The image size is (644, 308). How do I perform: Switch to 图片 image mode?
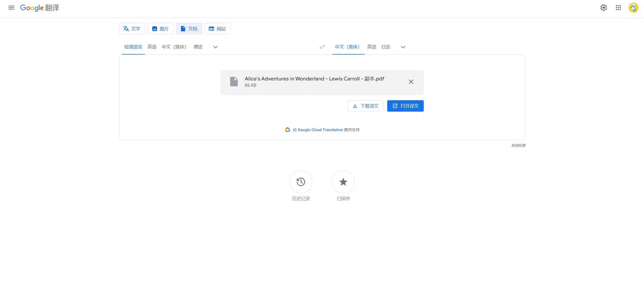160,29
